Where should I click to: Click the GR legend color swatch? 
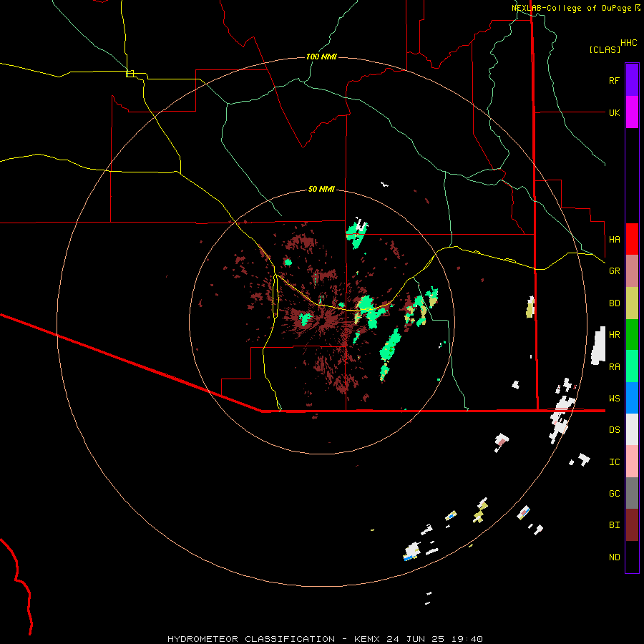pos(632,270)
